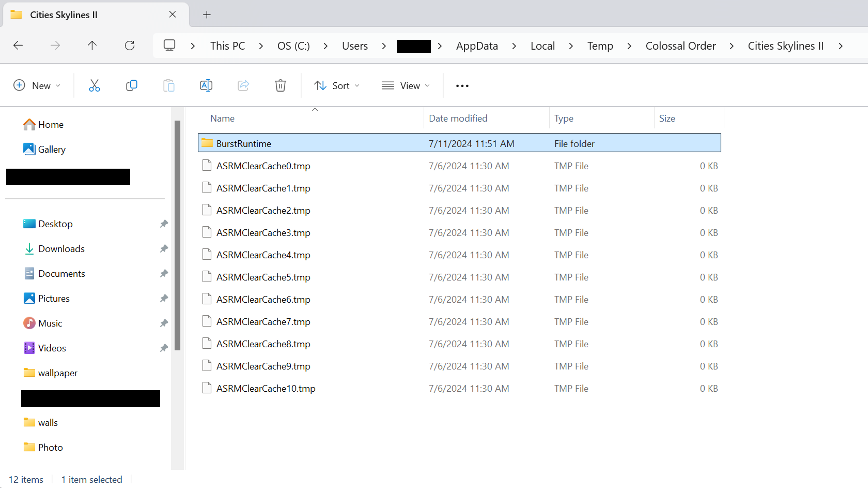Select the ASRMClearCache5.tmp file

(263, 277)
